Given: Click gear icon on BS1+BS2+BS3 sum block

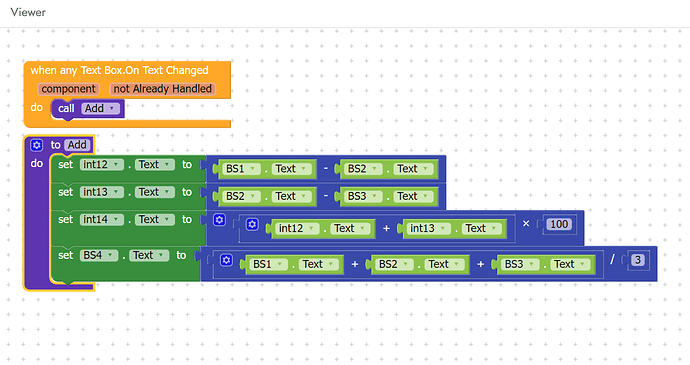Looking at the screenshot, I should tap(226, 260).
